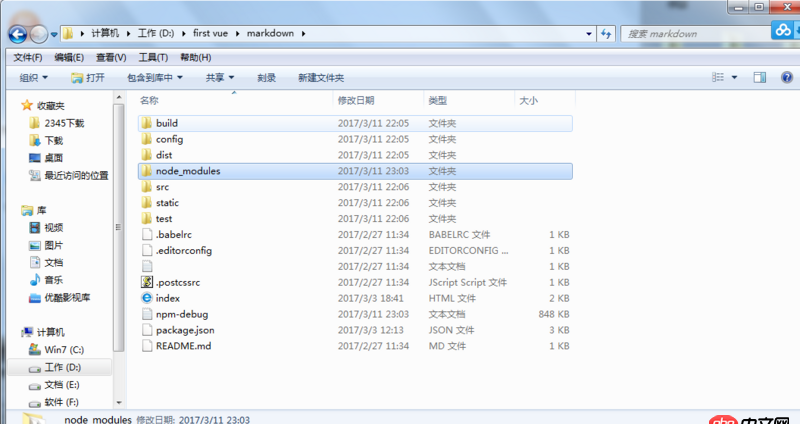Image resolution: width=800 pixels, height=424 pixels.
Task: Expand the arrow after markdown in breadcrumb
Action: tap(304, 34)
